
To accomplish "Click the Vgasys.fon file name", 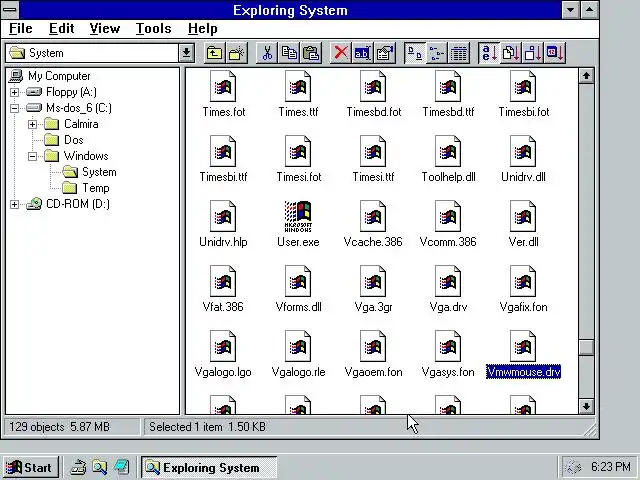I will pos(448,372).
